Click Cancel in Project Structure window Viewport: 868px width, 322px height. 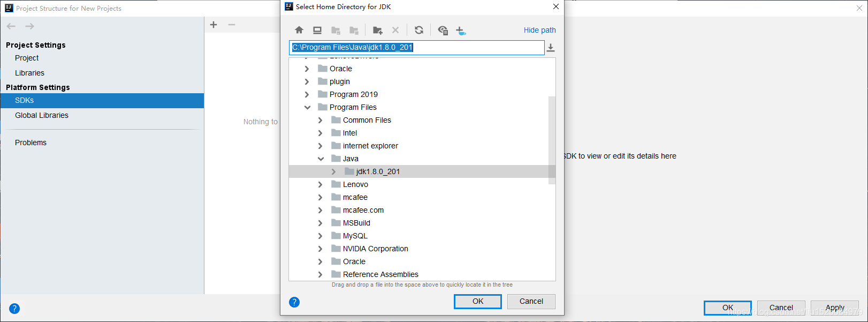[x=781, y=308]
